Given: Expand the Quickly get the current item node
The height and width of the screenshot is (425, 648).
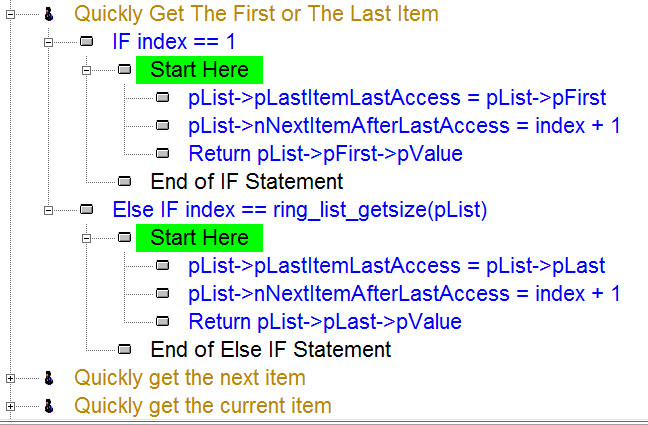Looking at the screenshot, I should (10, 406).
